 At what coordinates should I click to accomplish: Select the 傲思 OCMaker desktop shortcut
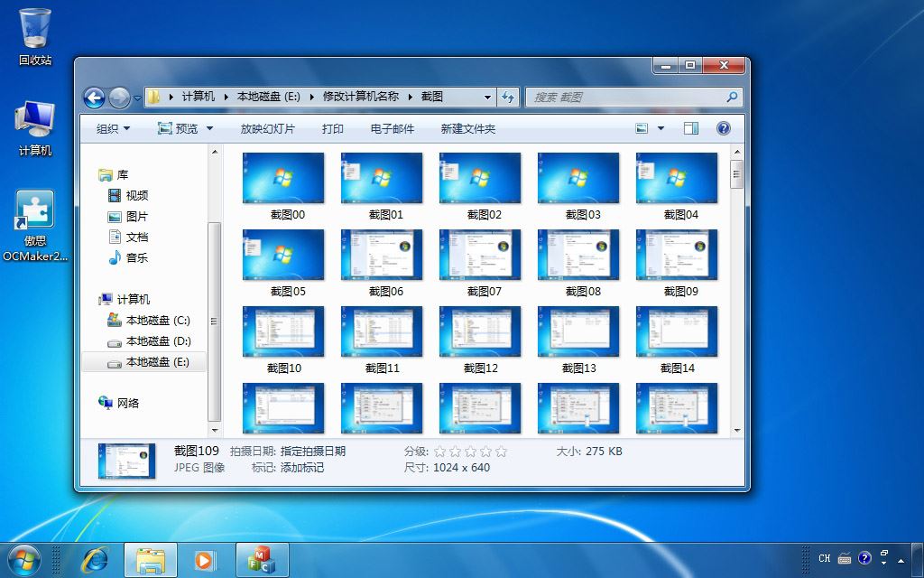[35, 225]
